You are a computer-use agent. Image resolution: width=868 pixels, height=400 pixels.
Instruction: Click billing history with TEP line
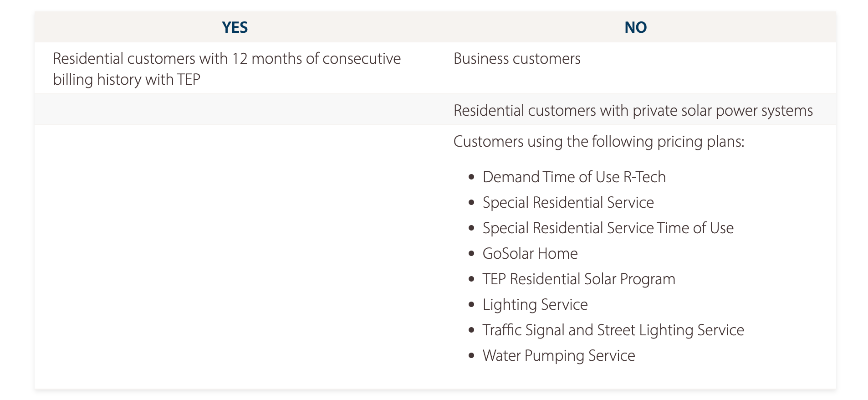point(127,80)
